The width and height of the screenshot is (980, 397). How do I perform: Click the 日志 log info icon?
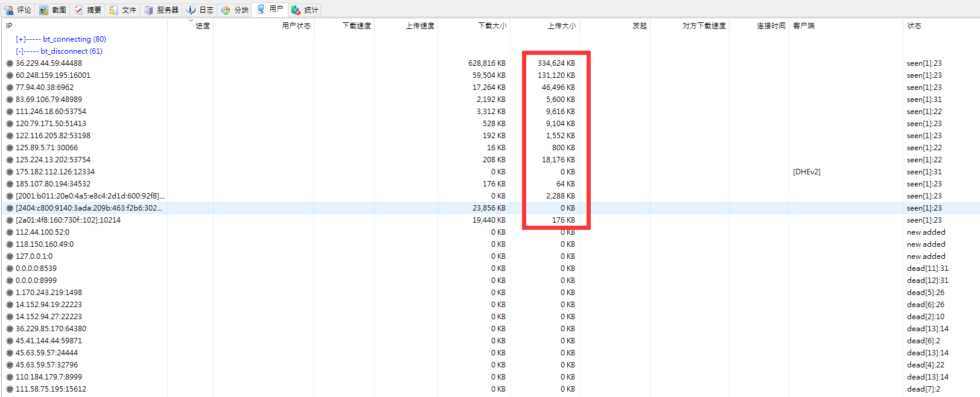coord(191,10)
